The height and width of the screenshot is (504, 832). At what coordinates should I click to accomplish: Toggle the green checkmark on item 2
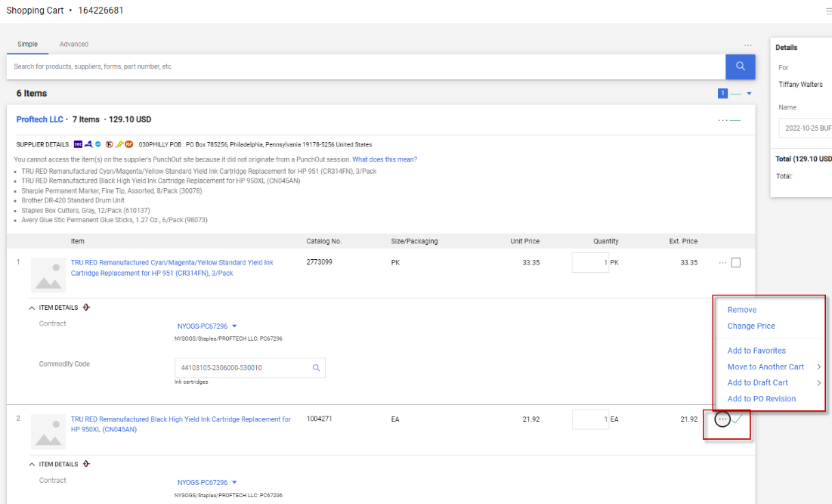(737, 419)
